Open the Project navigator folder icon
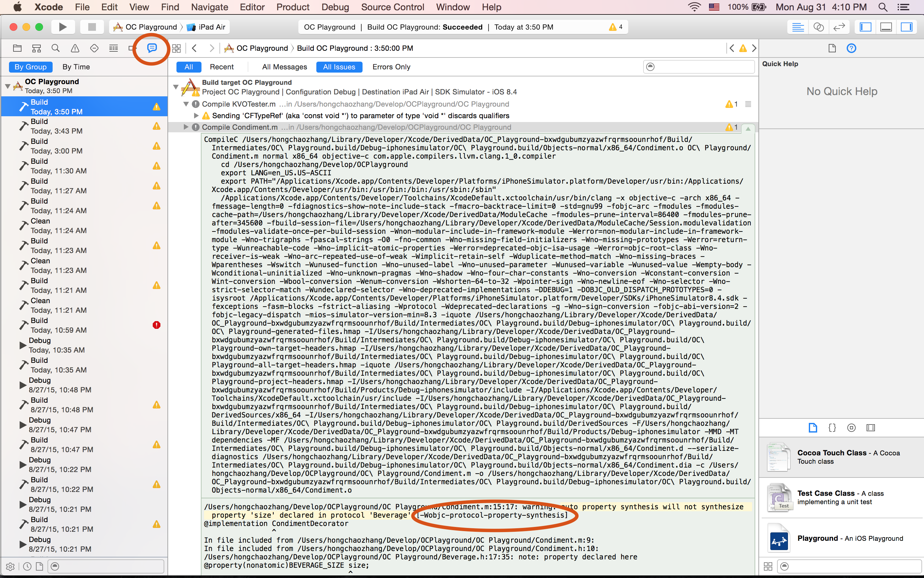 point(17,48)
